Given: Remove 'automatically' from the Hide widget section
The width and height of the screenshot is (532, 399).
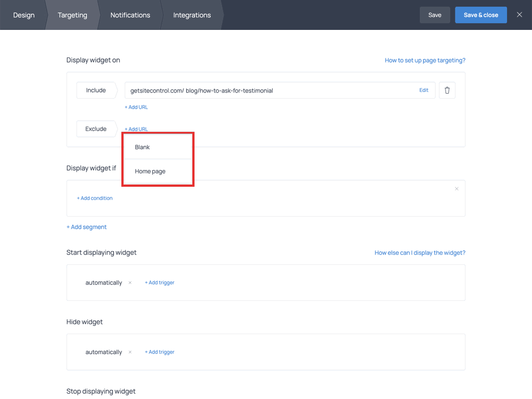Looking at the screenshot, I should pos(130,352).
